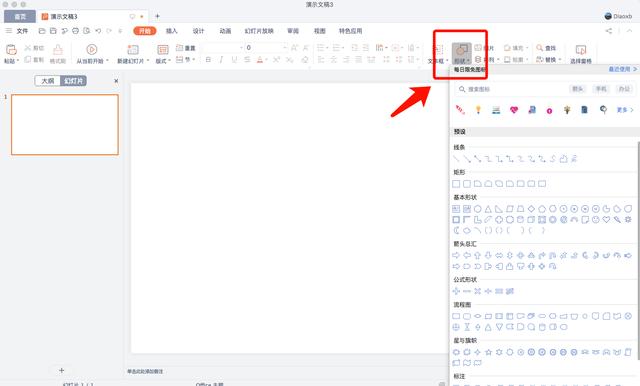This screenshot has height=386, width=640.
Task: Toggle strikethrough formatting
Action: pos(247,60)
